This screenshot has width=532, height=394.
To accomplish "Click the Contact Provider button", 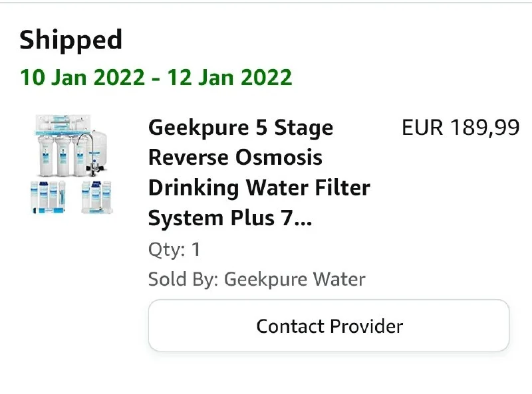I will pos(329,326).
